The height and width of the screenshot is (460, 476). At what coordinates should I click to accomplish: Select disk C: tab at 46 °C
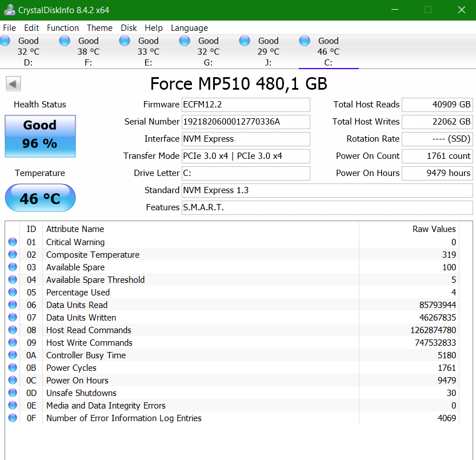point(328,51)
